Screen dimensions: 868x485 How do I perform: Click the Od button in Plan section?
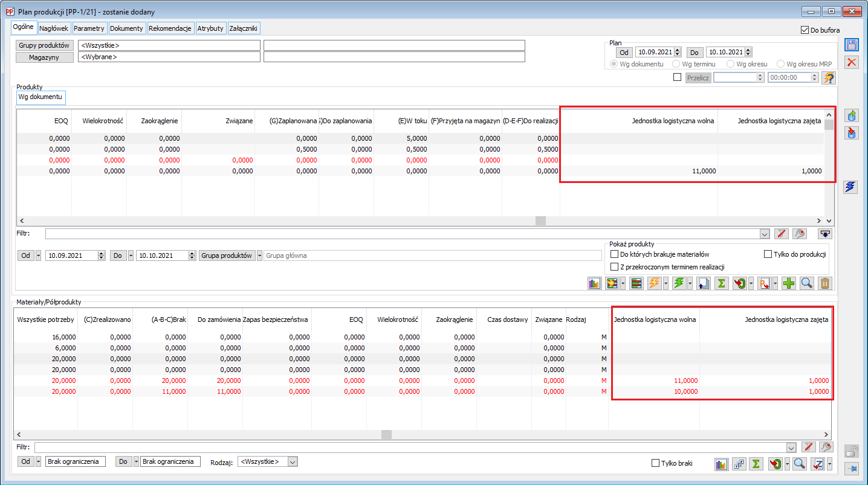[x=624, y=53]
